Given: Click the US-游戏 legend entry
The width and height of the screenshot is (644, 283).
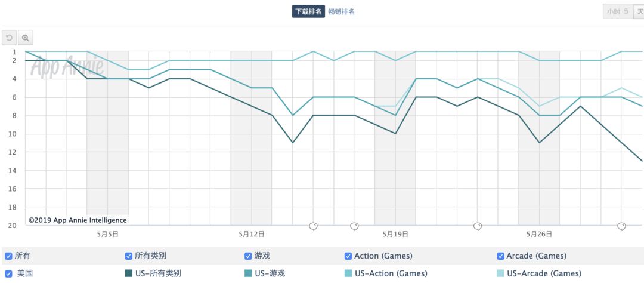Looking at the screenshot, I should tap(270, 273).
